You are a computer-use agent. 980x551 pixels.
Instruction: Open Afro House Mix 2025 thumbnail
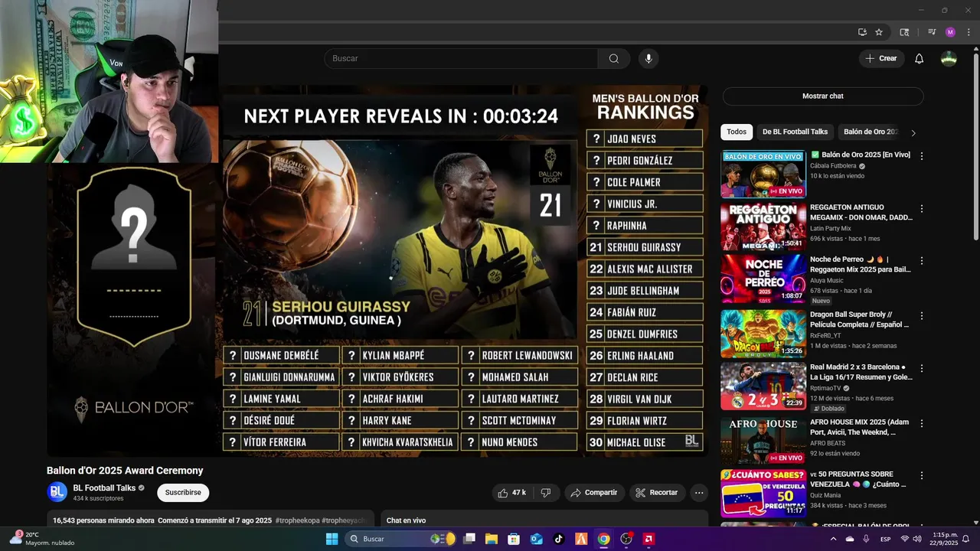point(763,442)
